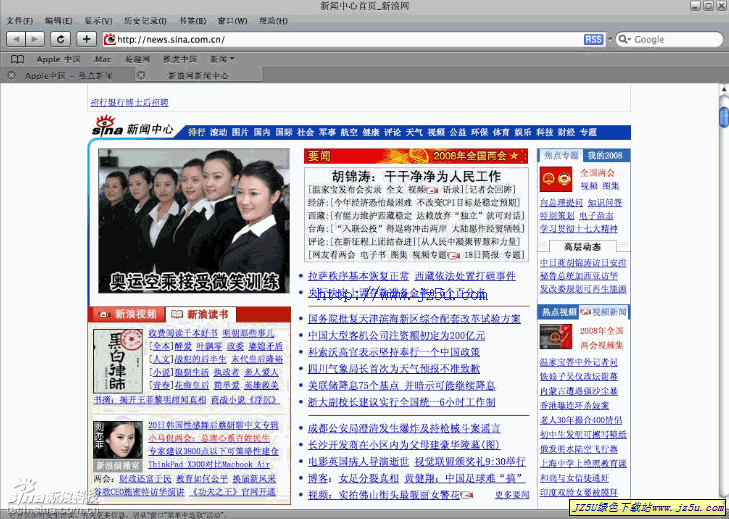Open 国务院批复天津滨海新区 news link

[414, 319]
